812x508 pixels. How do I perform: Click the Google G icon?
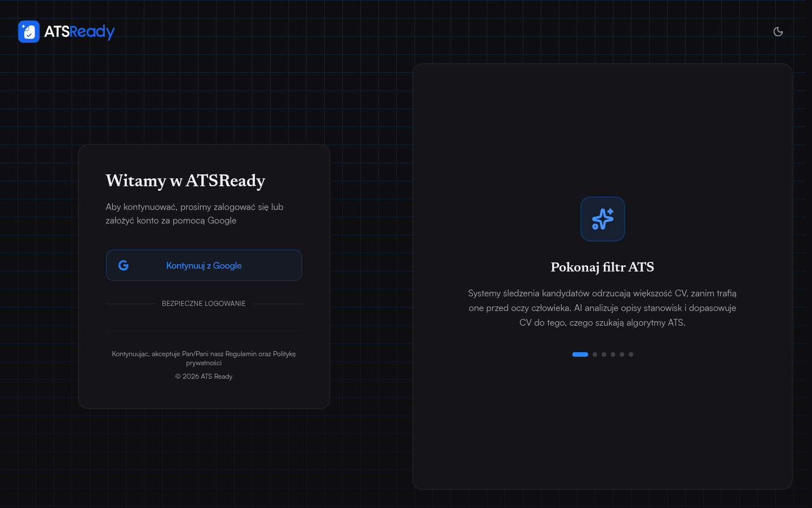(123, 265)
